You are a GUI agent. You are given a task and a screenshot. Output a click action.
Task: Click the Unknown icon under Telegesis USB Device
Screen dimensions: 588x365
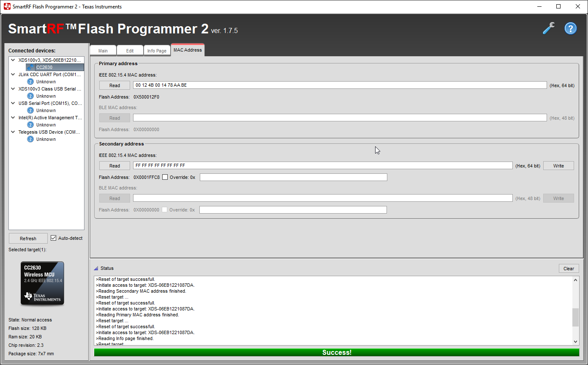pos(30,139)
